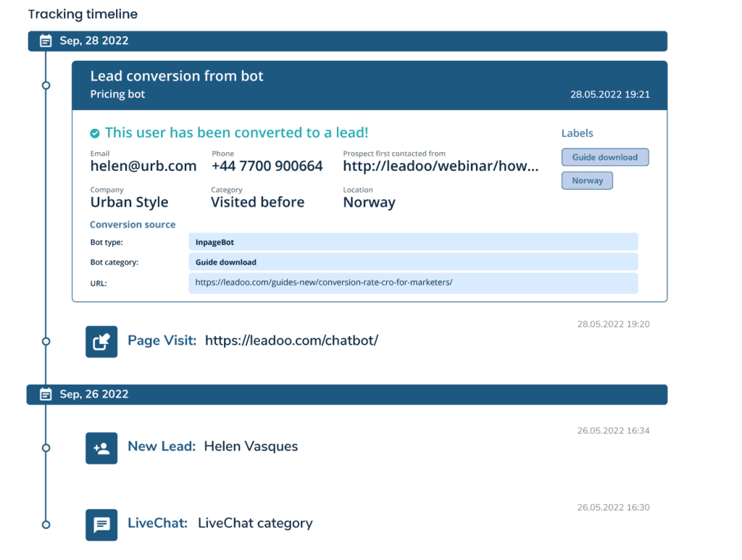Click the green lead conversion checkmark icon
742x560 pixels.
tap(95, 133)
